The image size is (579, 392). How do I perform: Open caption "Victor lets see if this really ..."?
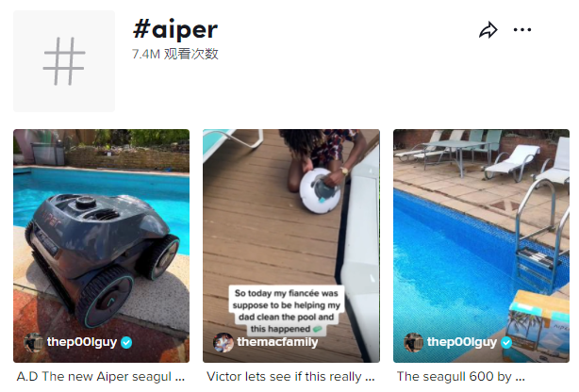click(x=290, y=377)
